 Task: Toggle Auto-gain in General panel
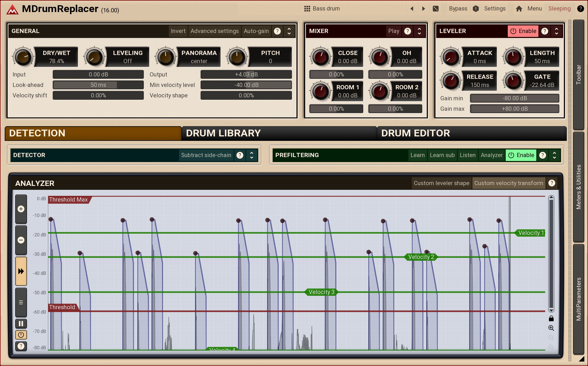256,31
